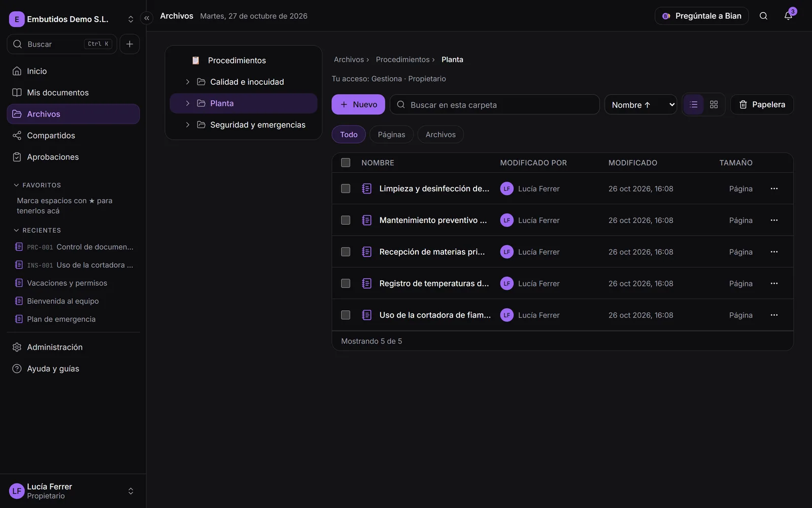The height and width of the screenshot is (508, 812).
Task: Check the box for Mantenimiento preventivo
Action: pyautogui.click(x=346, y=220)
